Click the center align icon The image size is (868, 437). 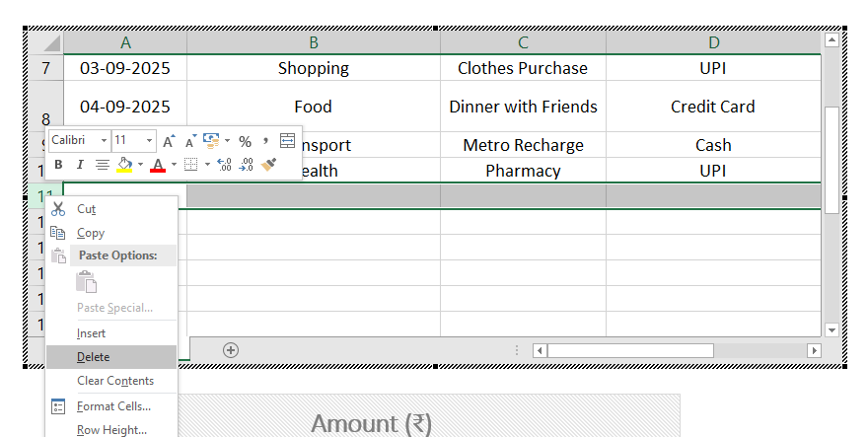[101, 165]
